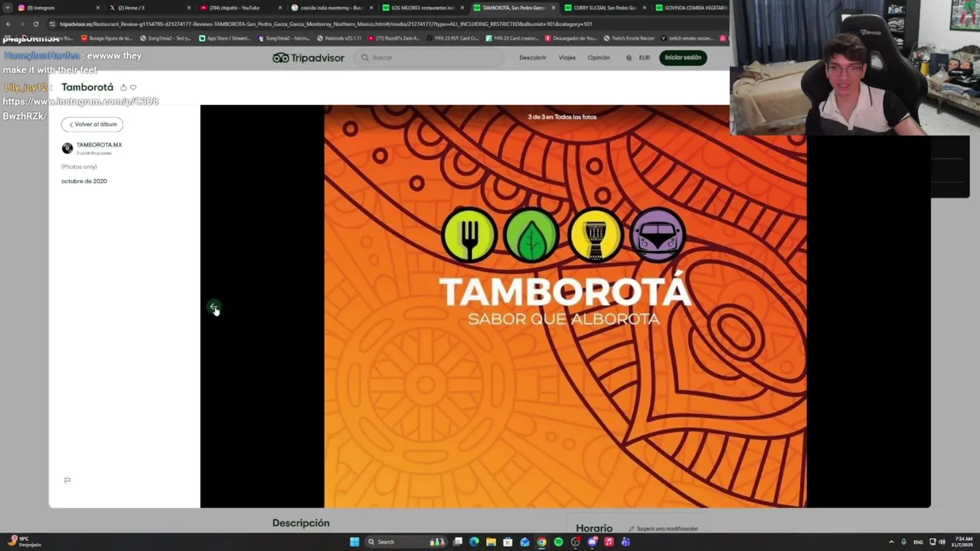Switch to the comida india monterrey tab
The width and height of the screenshot is (980, 551).
331,8
